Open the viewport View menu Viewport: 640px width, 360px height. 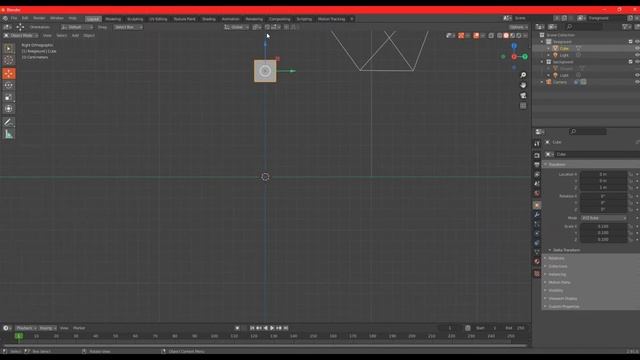point(47,36)
